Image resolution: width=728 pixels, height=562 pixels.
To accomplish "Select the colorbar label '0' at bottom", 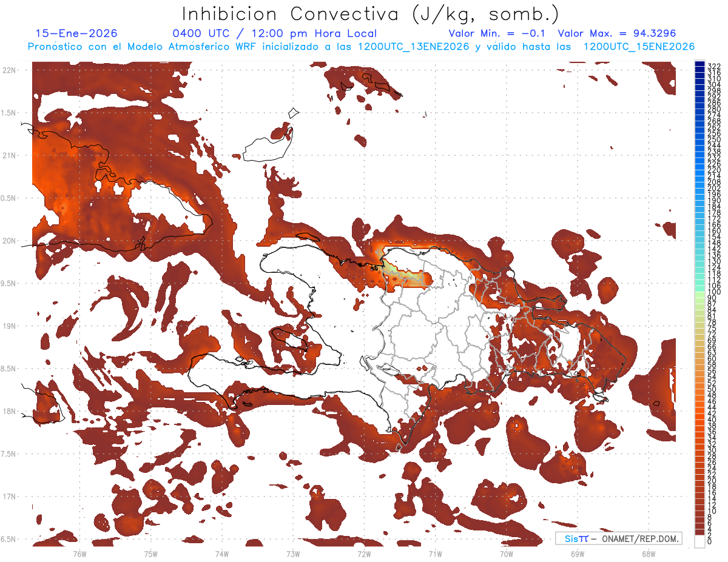I will (x=710, y=542).
